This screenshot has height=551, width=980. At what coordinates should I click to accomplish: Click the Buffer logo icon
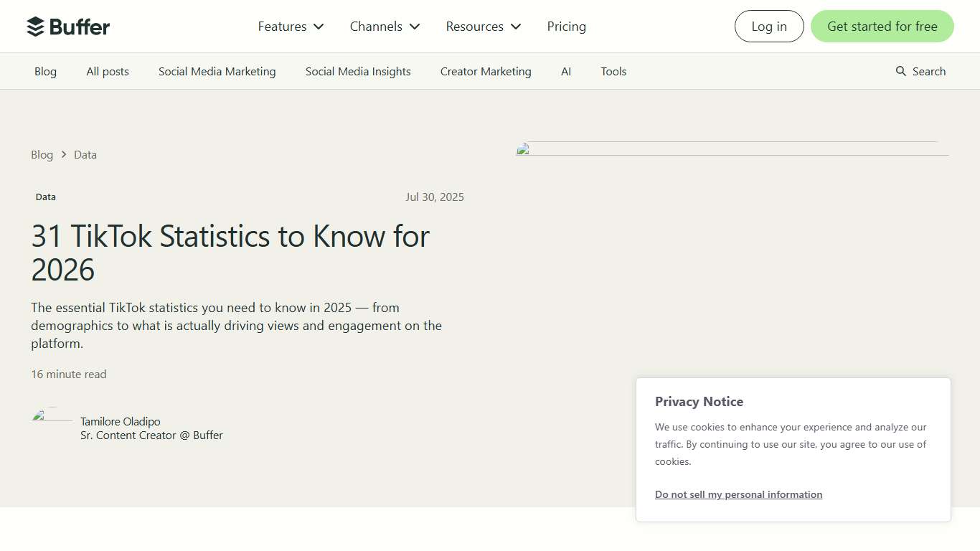[35, 27]
